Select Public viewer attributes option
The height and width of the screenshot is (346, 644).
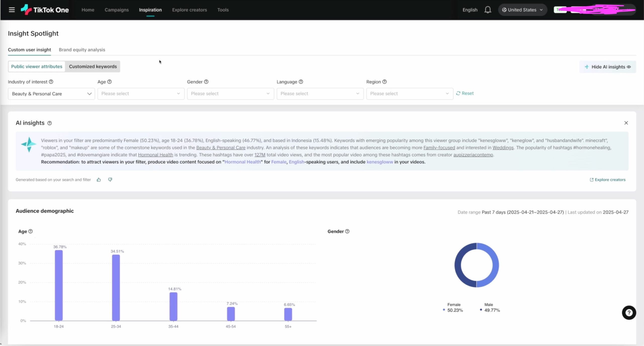pyautogui.click(x=37, y=67)
